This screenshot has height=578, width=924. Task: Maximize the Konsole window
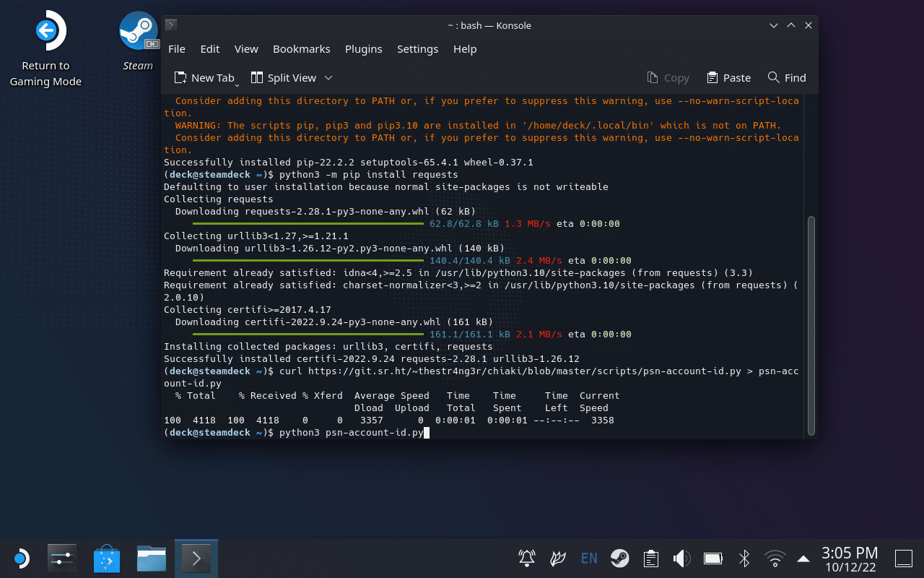[x=791, y=25]
